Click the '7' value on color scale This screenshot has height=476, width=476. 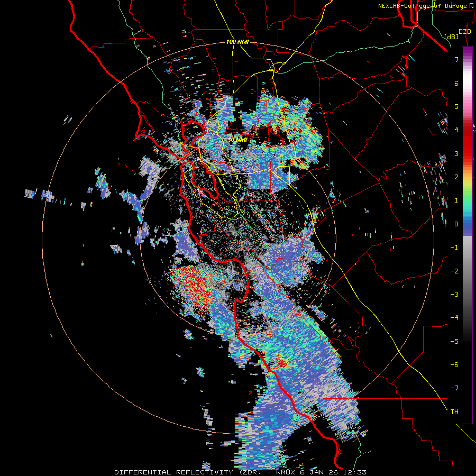[x=456, y=59]
